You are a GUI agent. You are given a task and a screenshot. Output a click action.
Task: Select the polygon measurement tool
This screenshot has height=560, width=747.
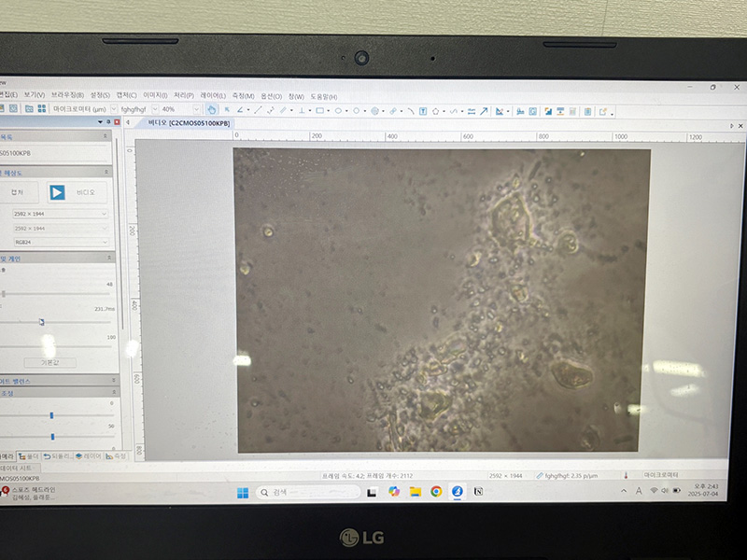pos(436,111)
